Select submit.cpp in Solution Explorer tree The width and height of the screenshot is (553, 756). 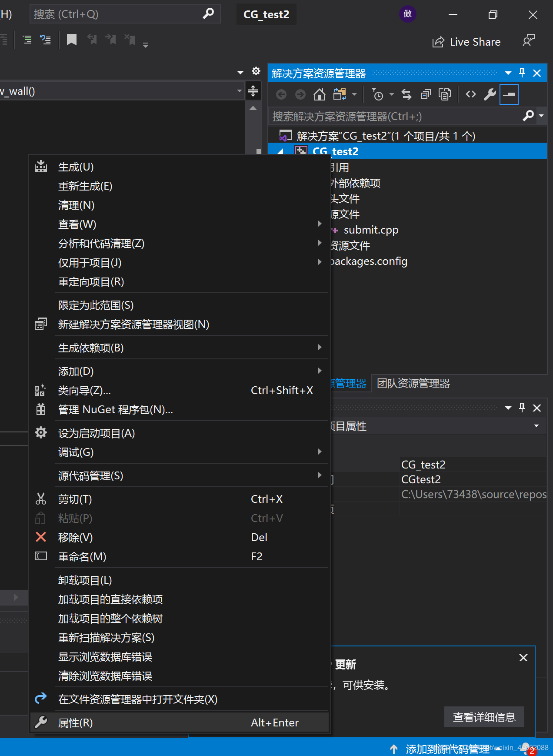click(x=371, y=230)
